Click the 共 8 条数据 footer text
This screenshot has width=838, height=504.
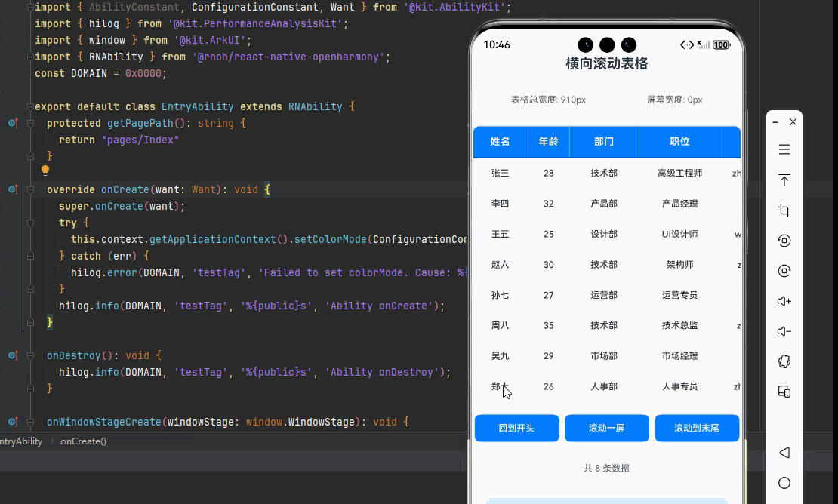pyautogui.click(x=606, y=469)
